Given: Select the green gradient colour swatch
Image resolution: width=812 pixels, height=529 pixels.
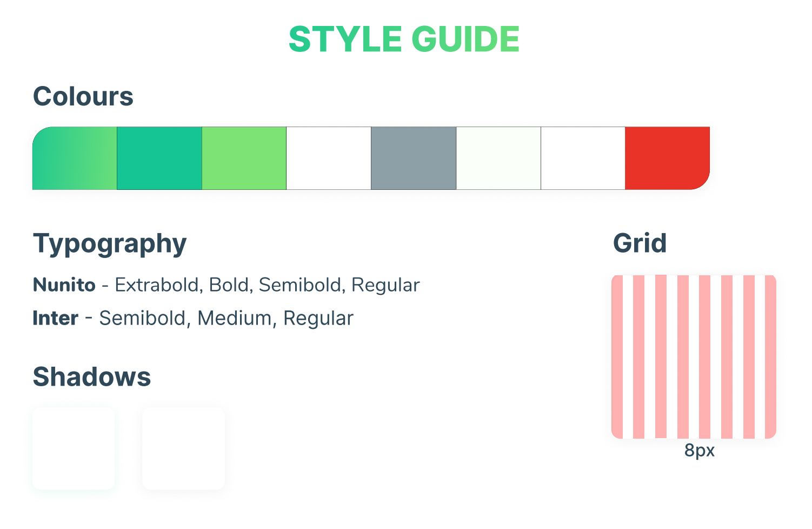Looking at the screenshot, I should [x=75, y=158].
